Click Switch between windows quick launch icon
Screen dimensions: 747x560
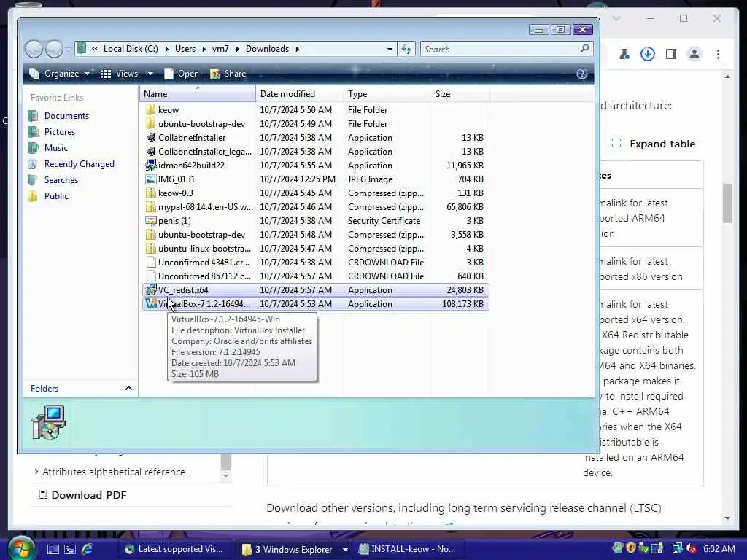tap(70, 549)
